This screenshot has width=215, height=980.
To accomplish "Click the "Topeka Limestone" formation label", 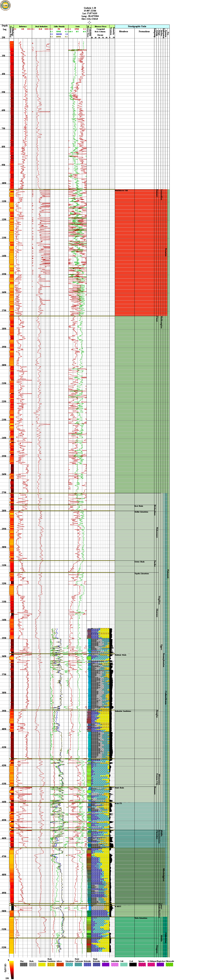I will [142, 574].
